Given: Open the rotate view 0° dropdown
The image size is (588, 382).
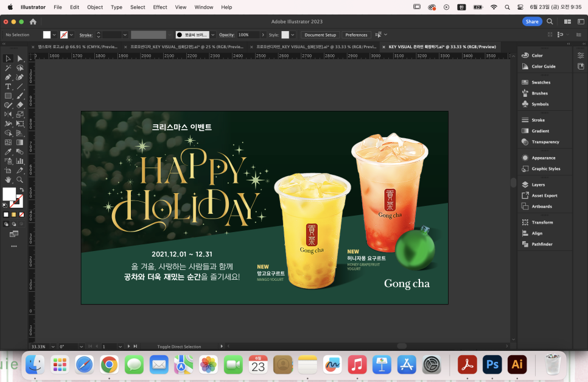Looking at the screenshot, I should [x=81, y=347].
